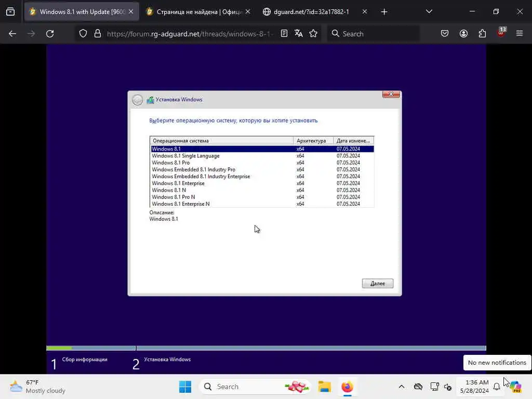View site security padlock info
Viewport: 532px width, 399px height.
pyautogui.click(x=98, y=34)
